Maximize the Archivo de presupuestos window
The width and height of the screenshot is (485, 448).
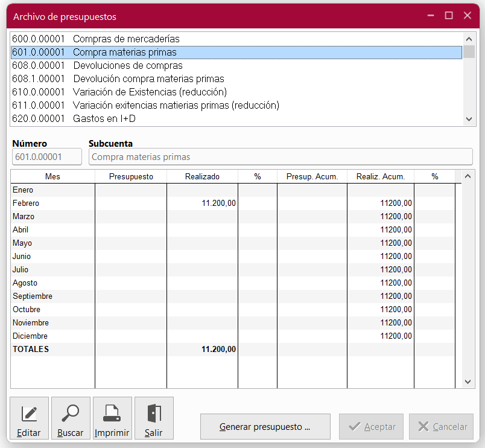pyautogui.click(x=449, y=16)
